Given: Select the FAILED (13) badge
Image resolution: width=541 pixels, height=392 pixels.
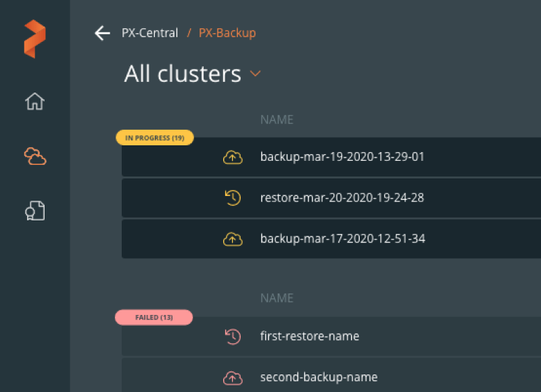Looking at the screenshot, I should [x=154, y=317].
